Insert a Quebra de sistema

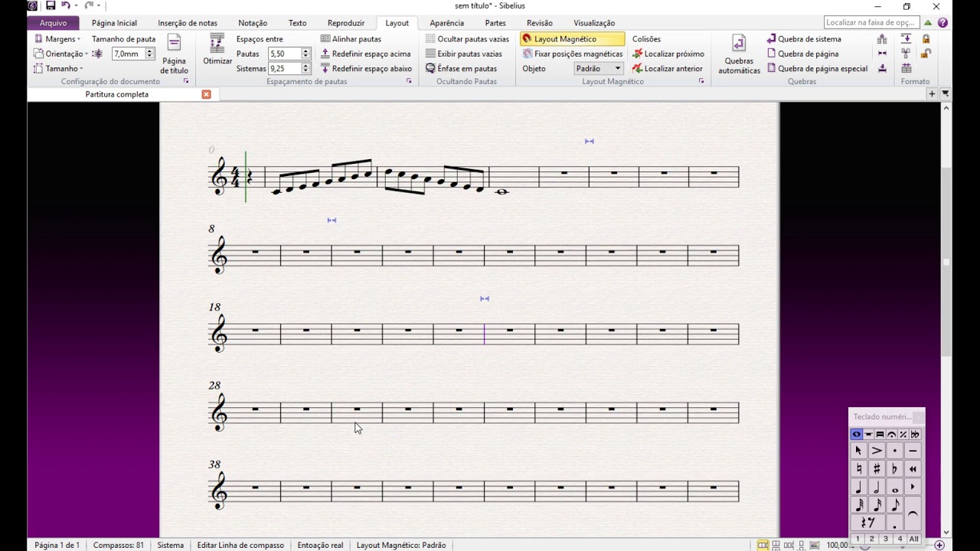[804, 39]
